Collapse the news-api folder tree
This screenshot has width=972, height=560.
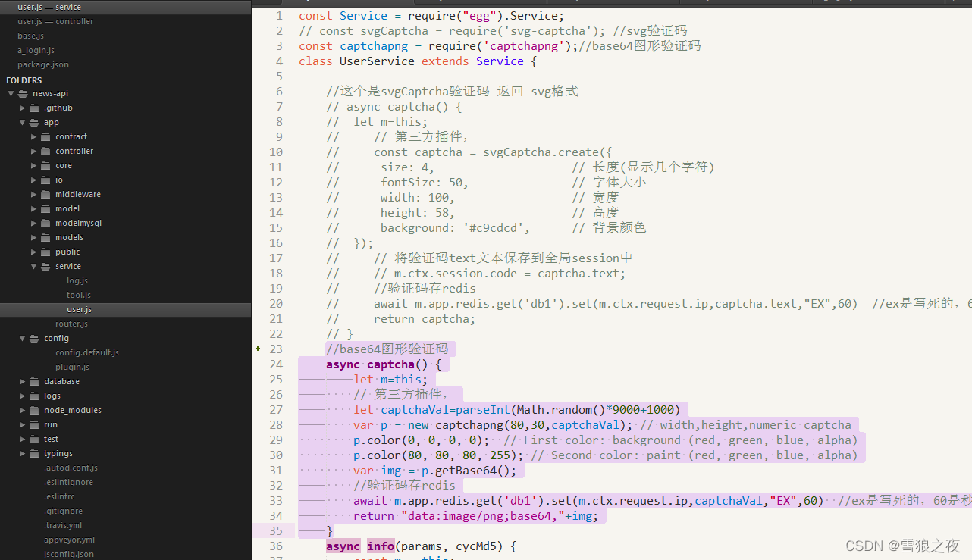(11, 93)
